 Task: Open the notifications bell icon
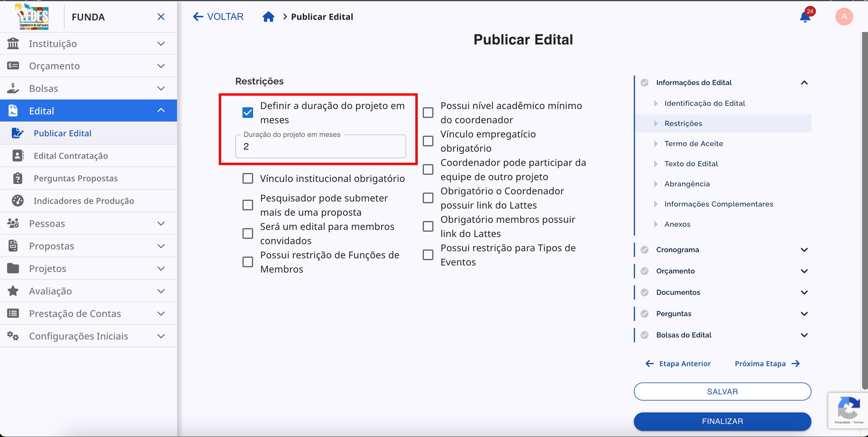[805, 17]
